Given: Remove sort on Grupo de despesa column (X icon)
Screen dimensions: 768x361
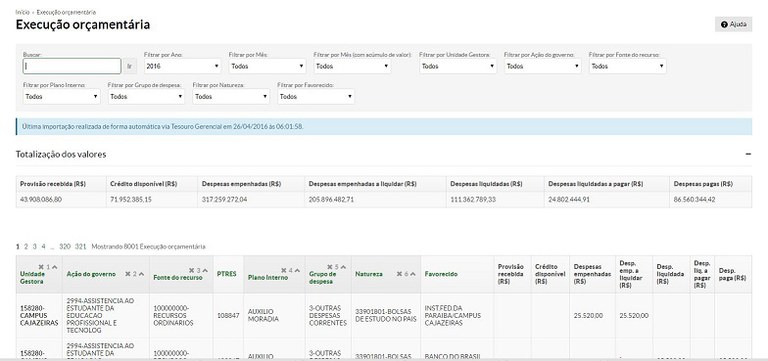Looking at the screenshot, I should (x=330, y=267).
